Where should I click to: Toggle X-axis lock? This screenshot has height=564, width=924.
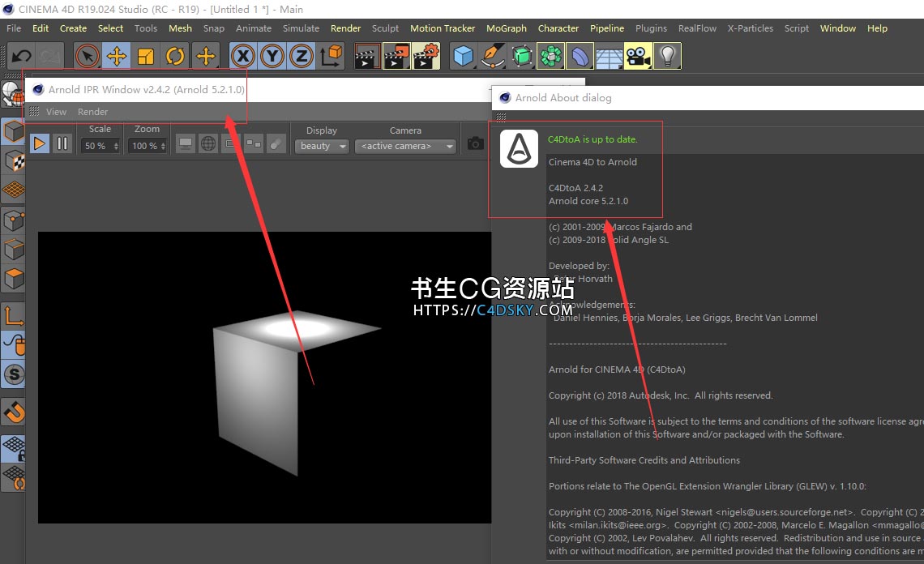coord(243,57)
